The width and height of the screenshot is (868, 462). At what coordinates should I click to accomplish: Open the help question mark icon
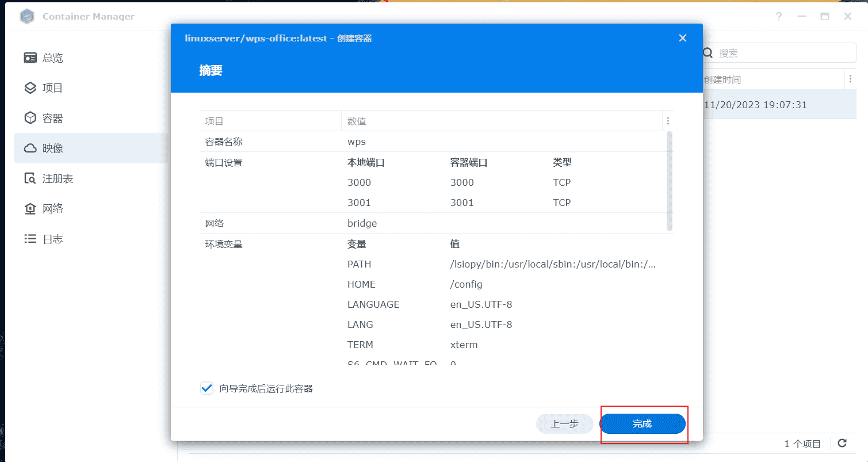[778, 16]
